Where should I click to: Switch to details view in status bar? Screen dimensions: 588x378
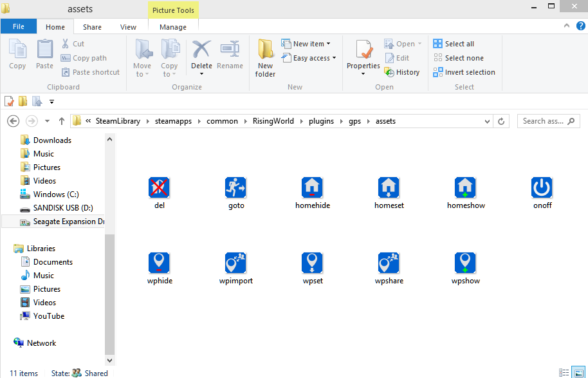click(564, 373)
